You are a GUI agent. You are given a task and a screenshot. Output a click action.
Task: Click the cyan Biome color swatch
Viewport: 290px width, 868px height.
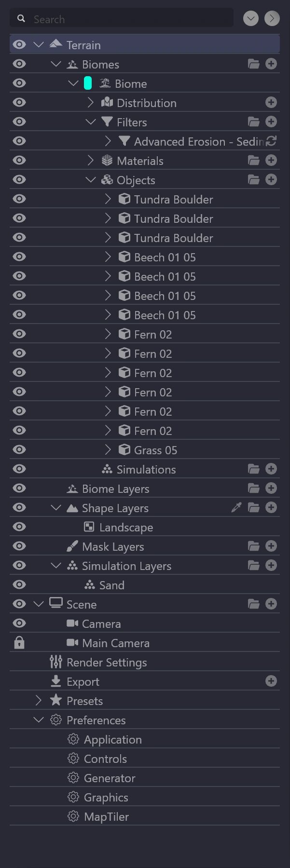tap(88, 83)
